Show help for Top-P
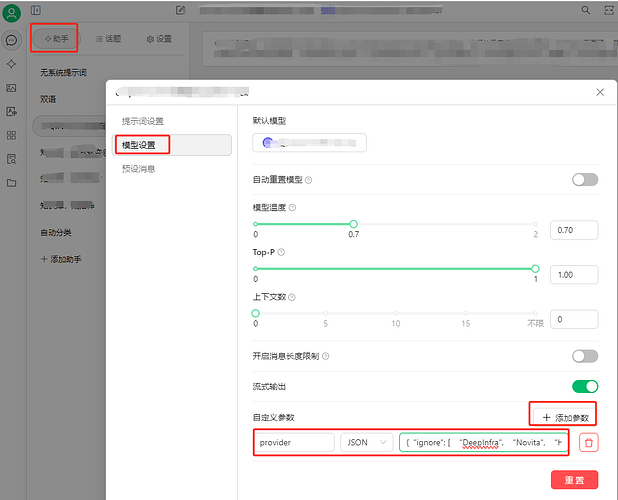The image size is (618, 500). coord(281,252)
